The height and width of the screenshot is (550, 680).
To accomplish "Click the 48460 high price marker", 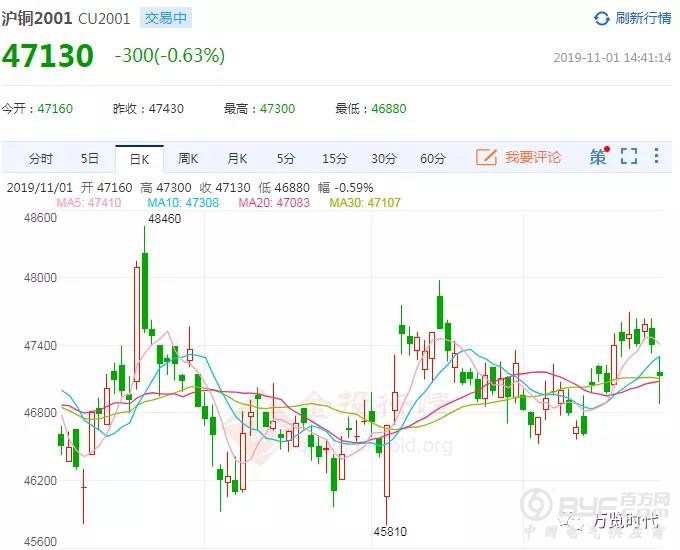I will click(165, 217).
